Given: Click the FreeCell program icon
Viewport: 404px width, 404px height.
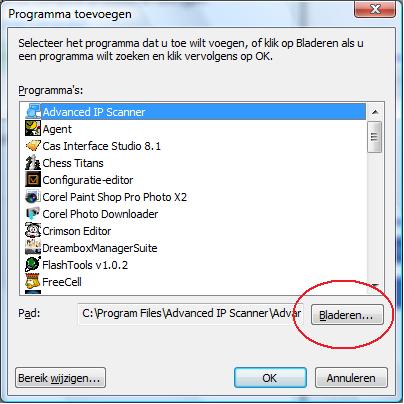Looking at the screenshot, I should [x=33, y=282].
